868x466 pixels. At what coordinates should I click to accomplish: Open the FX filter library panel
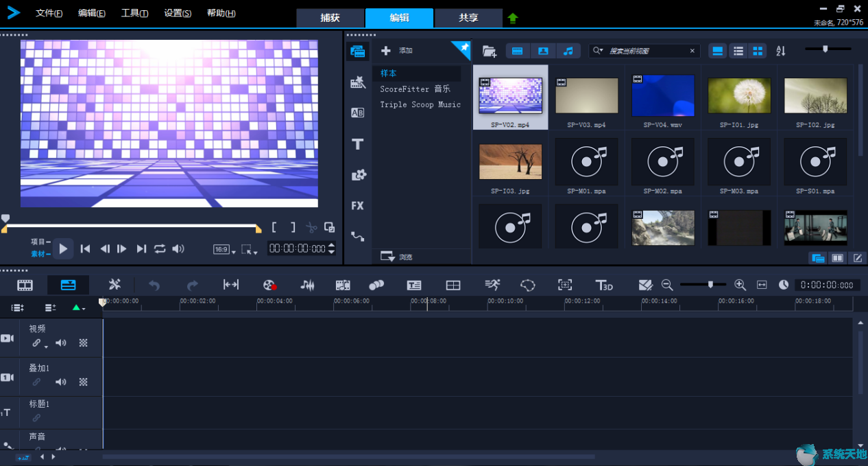357,205
